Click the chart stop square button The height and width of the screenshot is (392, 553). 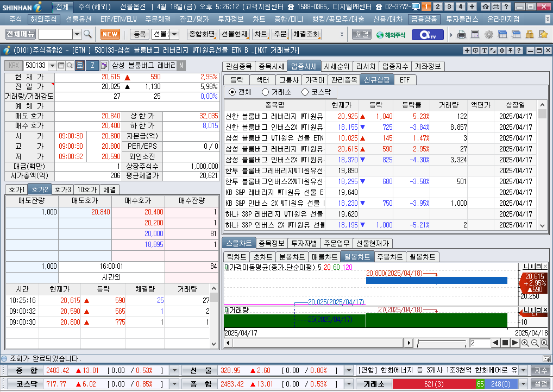[x=505, y=343]
